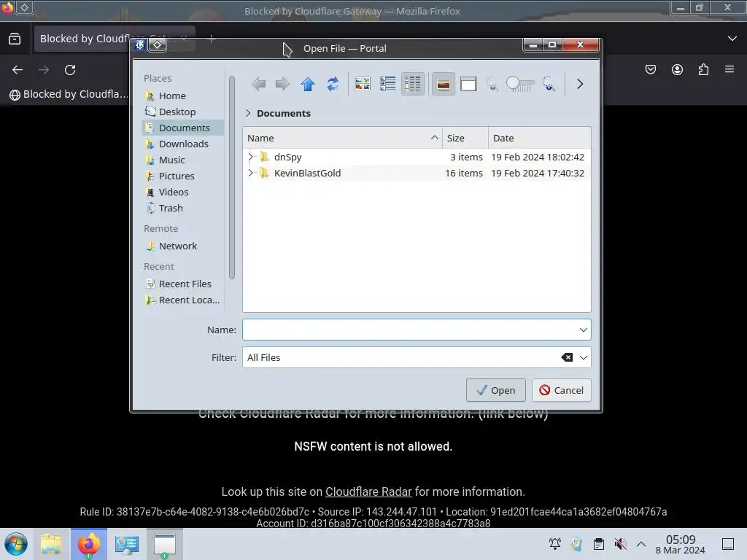
Task: Click the zoom in magnifier icon
Action: 549,85
